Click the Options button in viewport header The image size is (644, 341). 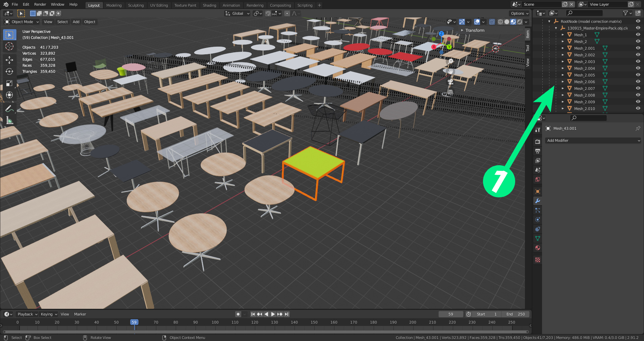(519, 13)
